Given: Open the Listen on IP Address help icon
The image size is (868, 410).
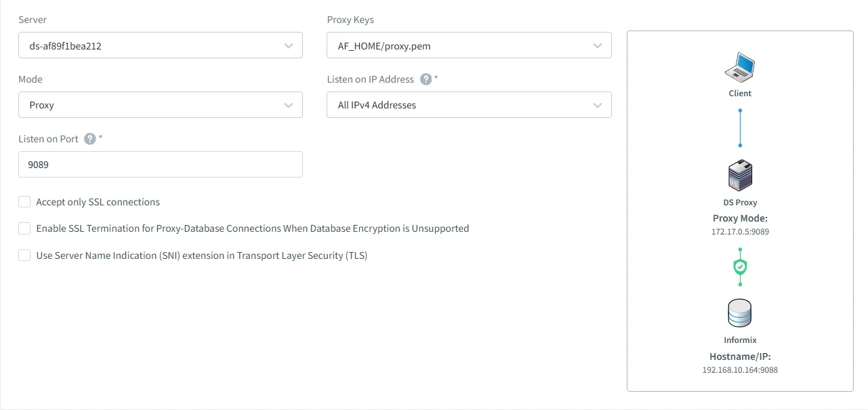Looking at the screenshot, I should pyautogui.click(x=426, y=79).
